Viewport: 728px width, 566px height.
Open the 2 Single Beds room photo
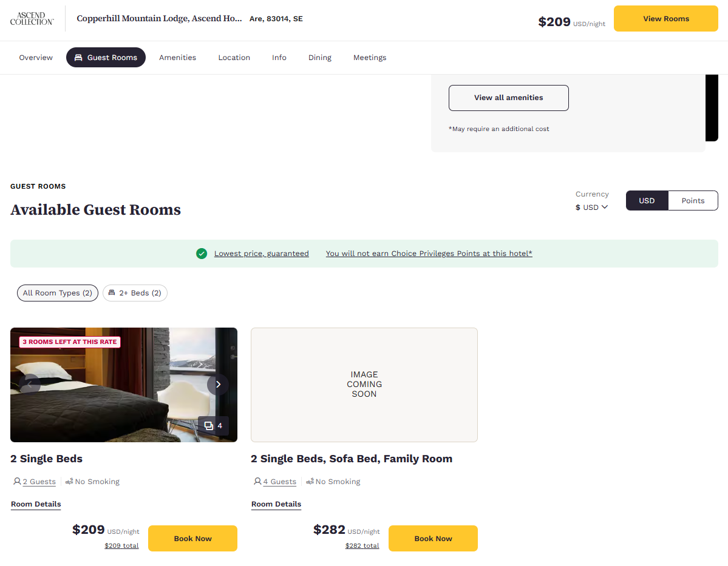tap(123, 385)
